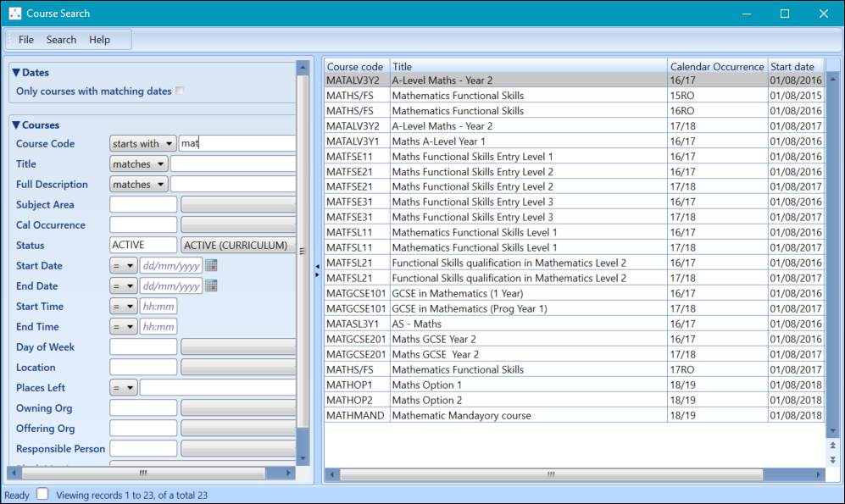This screenshot has height=504, width=845.
Task: Tick the status bar checkbox beside Ready
Action: (x=43, y=494)
